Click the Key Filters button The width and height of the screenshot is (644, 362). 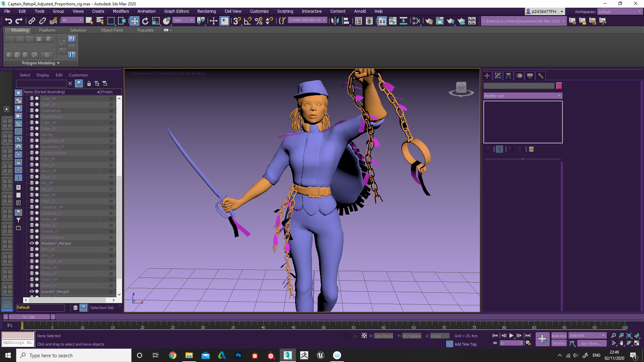click(x=591, y=343)
